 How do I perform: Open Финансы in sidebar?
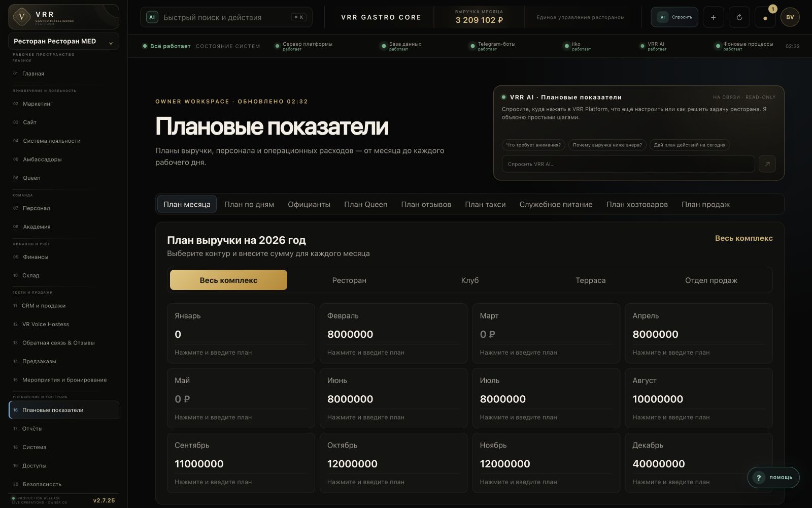(63, 257)
